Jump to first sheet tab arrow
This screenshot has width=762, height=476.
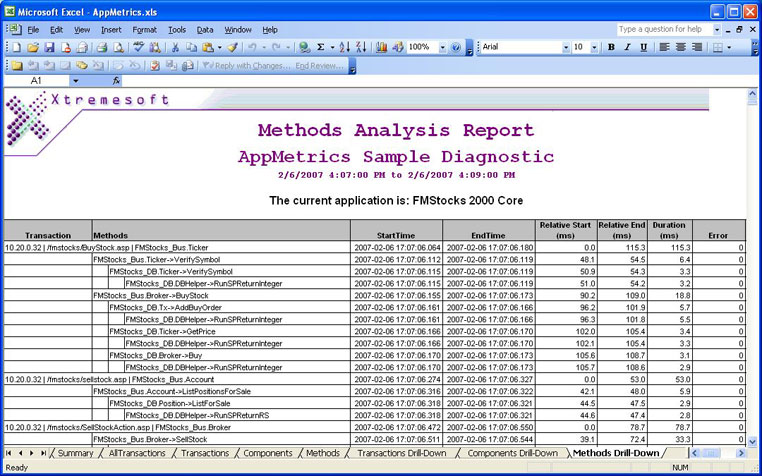[9, 453]
